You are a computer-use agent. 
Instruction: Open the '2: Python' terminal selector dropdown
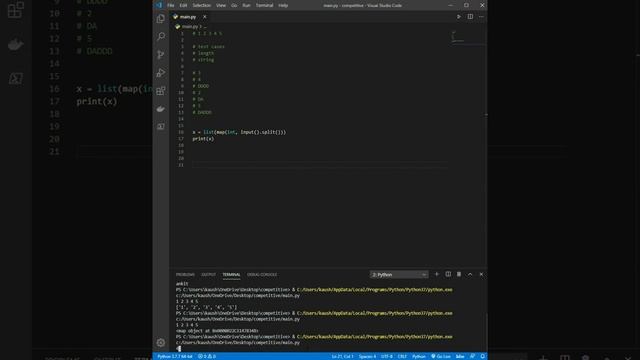(x=399, y=275)
